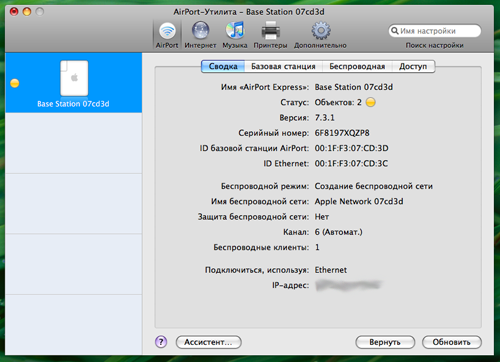Switch to the Доступ tab
The image size is (500, 362).
pos(413,66)
